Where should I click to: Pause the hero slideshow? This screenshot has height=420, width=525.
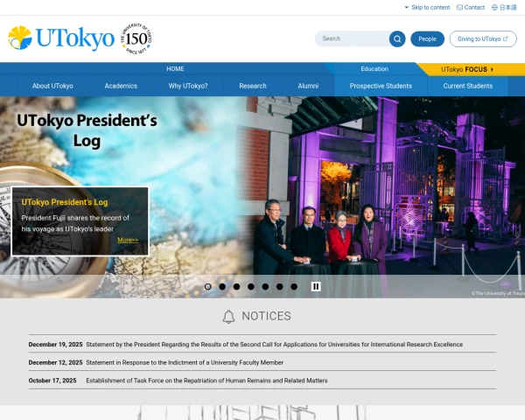pyautogui.click(x=316, y=286)
